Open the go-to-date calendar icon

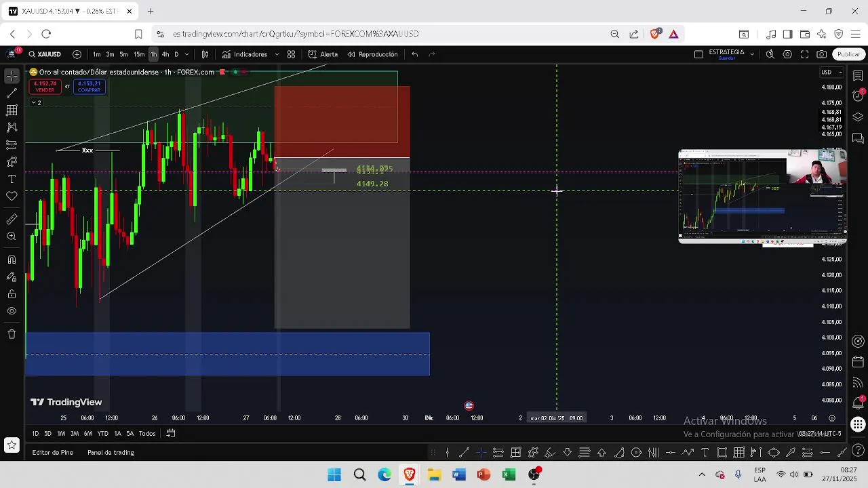click(x=171, y=434)
